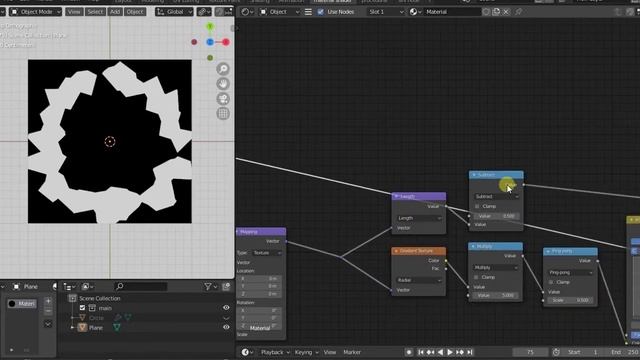Toggle the pin icon in the node header
Viewport: 640px width, 360px height.
[518, 12]
